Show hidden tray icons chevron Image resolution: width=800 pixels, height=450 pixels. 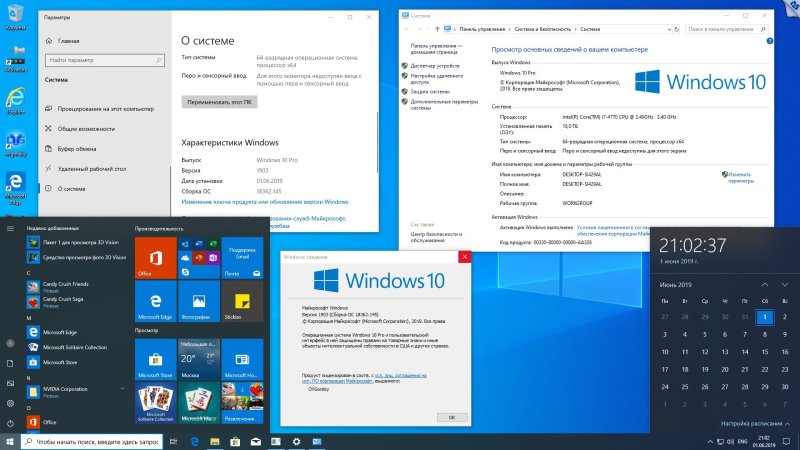click(x=710, y=441)
